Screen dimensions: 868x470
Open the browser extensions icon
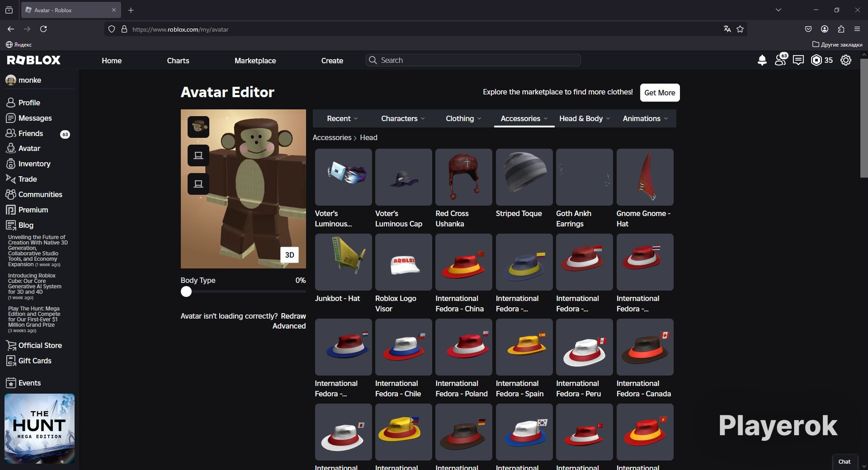pos(841,29)
